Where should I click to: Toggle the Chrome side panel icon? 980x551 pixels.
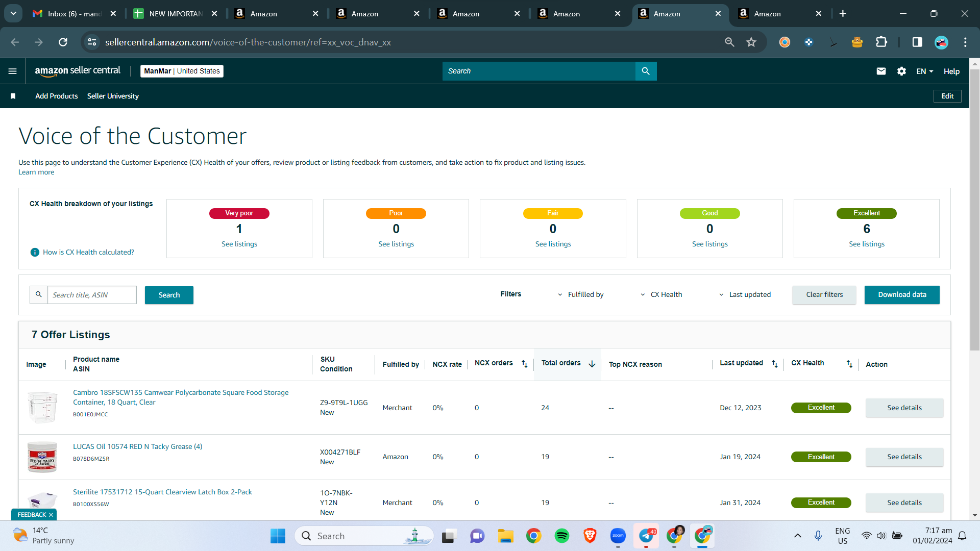tap(917, 42)
